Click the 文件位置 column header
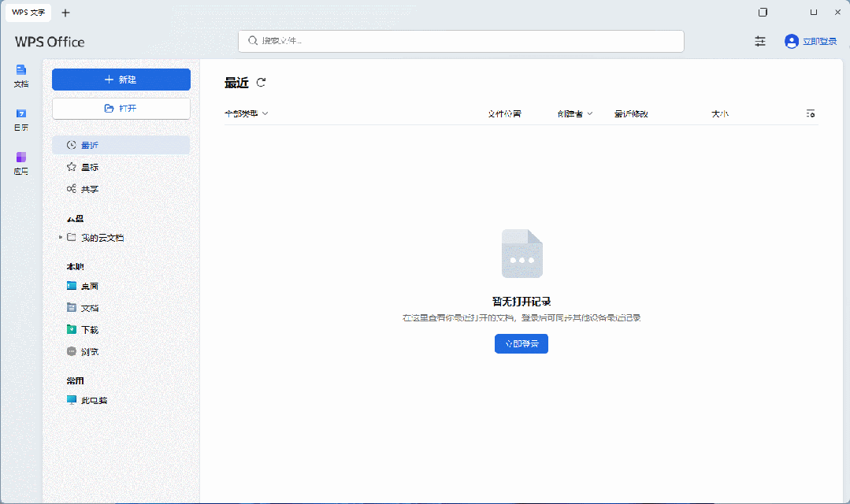Screen dimensions: 850x504 pos(504,114)
